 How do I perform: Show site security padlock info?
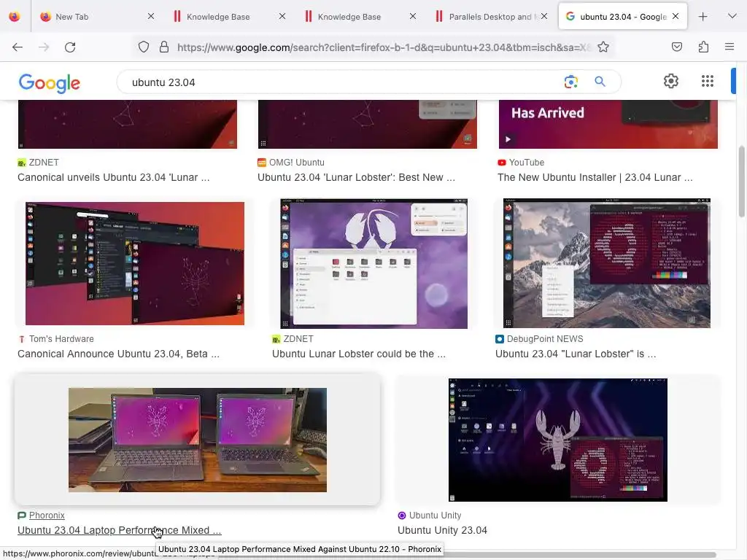pyautogui.click(x=164, y=47)
